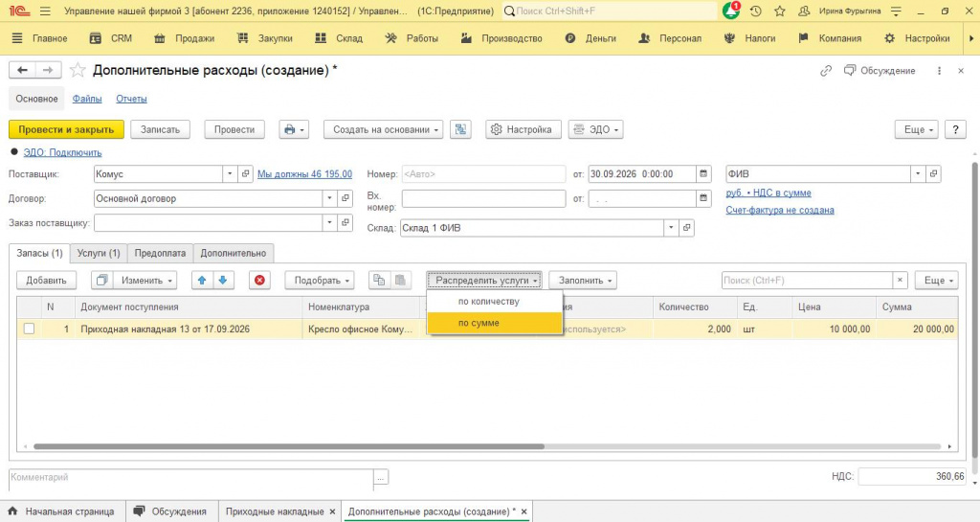The image size is (980, 522).
Task: Open Подобрать dropdown
Action: click(320, 280)
